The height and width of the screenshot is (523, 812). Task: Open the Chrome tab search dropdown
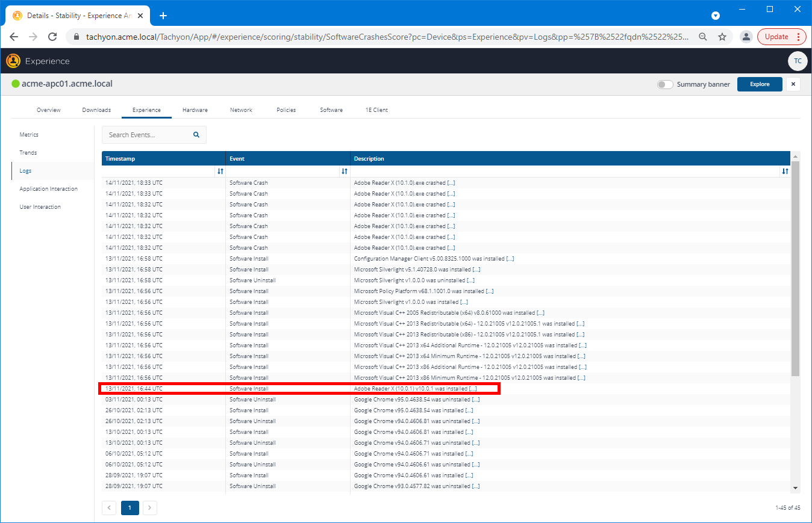click(715, 16)
